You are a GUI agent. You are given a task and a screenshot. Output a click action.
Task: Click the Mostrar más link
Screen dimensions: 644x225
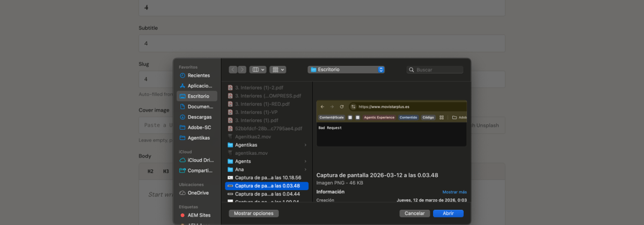[454, 192]
